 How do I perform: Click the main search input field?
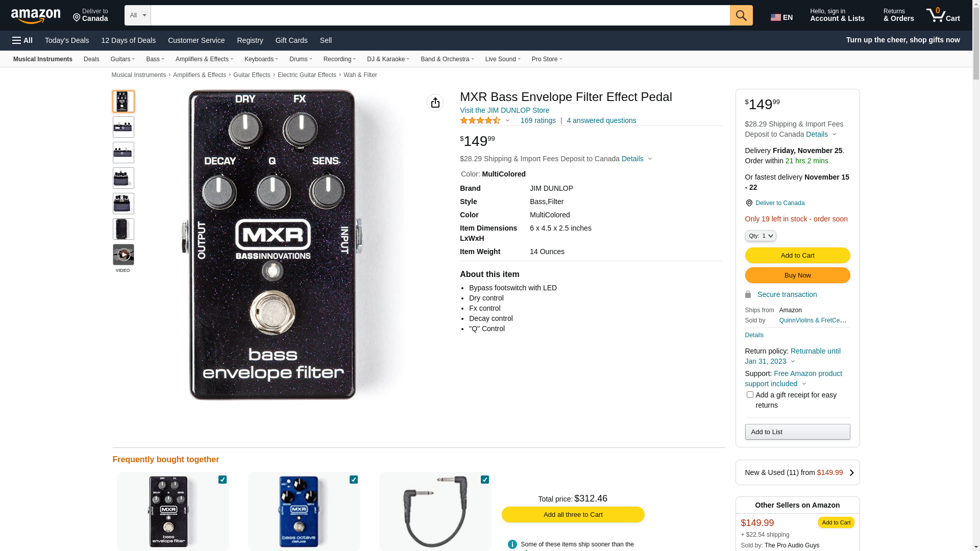[x=440, y=15]
